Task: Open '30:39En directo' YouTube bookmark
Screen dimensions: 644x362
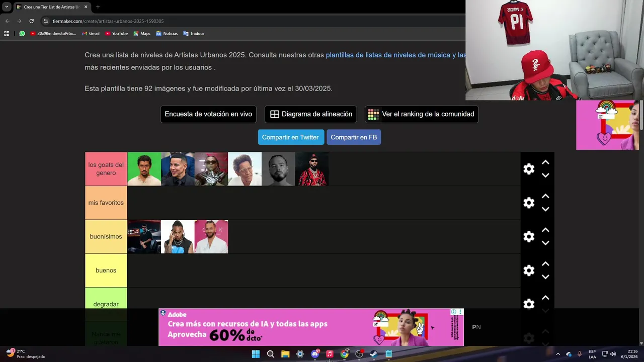Action: click(53, 34)
